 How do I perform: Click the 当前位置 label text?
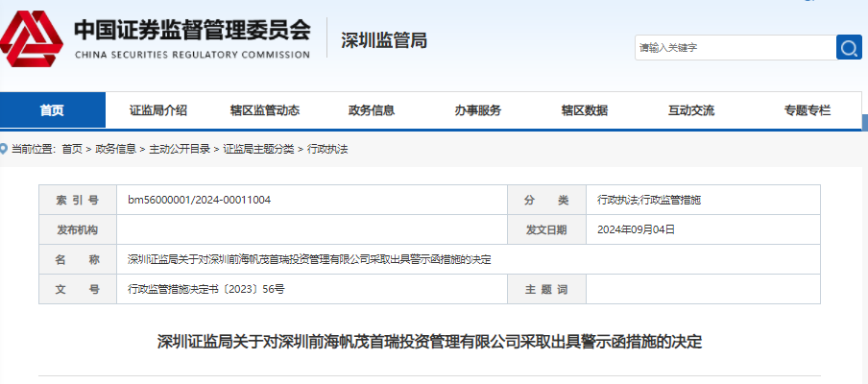pyautogui.click(x=34, y=149)
